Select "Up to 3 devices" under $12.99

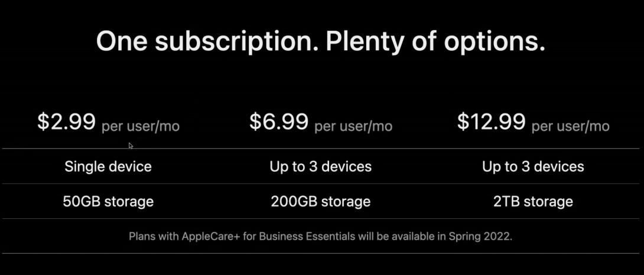click(533, 166)
